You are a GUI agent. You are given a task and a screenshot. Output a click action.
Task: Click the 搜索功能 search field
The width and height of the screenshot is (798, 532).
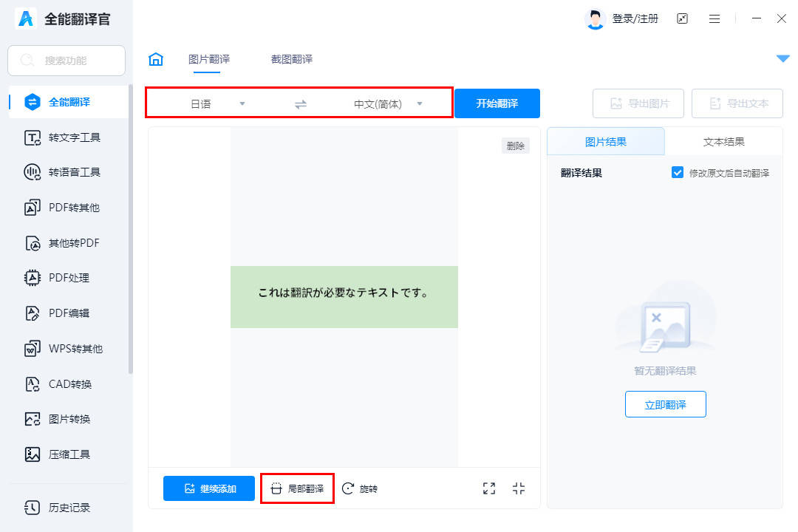point(66,61)
